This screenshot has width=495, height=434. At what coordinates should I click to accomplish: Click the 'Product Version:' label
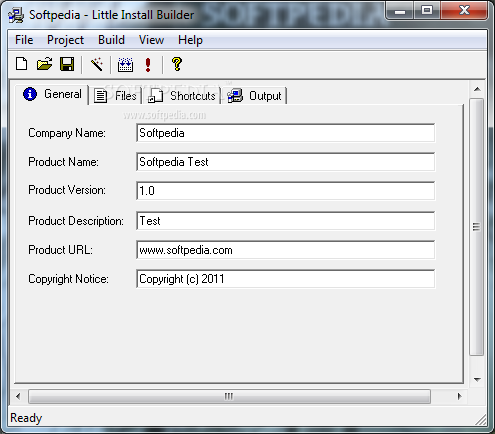tap(67, 190)
